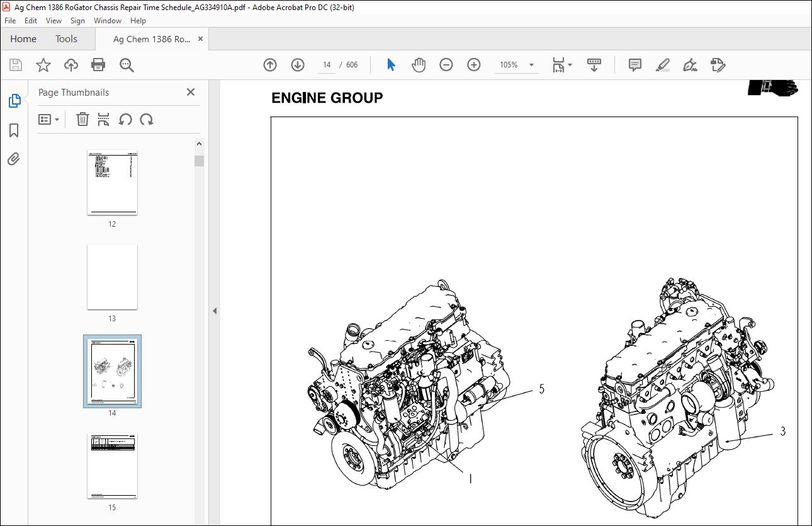812x526 pixels.
Task: Click the upload to cloud icon
Action: 70,65
